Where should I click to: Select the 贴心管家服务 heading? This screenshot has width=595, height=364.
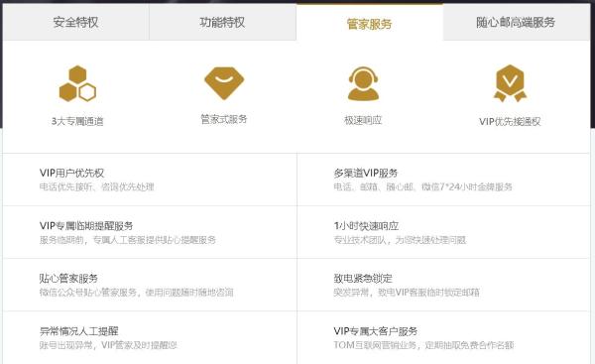pos(68,279)
